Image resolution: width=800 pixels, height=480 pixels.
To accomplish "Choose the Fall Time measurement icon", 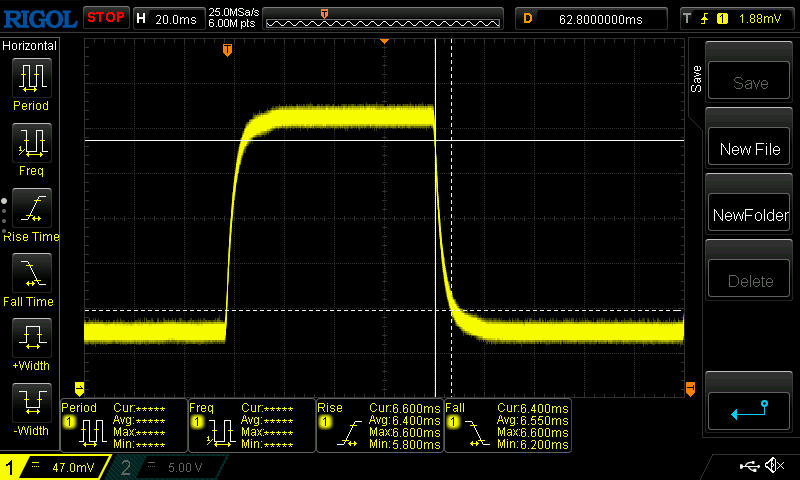I will 30,275.
